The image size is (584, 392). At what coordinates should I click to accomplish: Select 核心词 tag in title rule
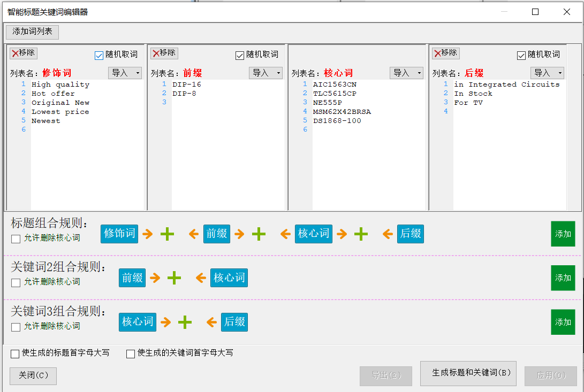(314, 234)
